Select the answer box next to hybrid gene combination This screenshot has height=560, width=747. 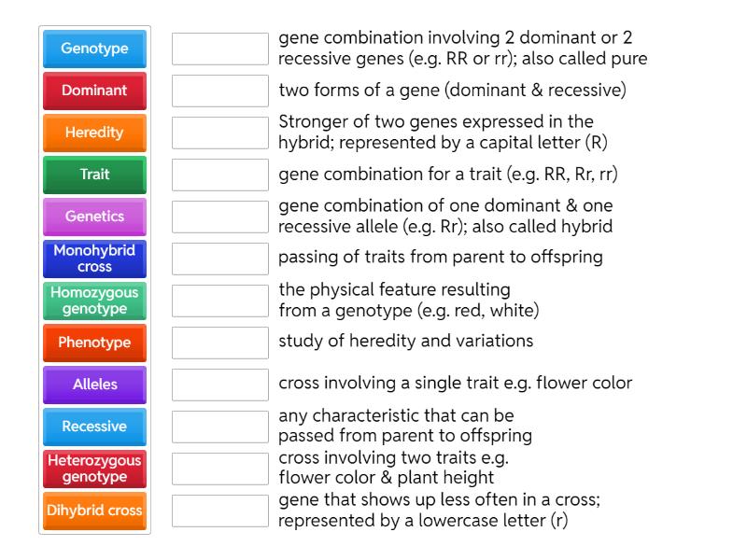click(x=219, y=217)
